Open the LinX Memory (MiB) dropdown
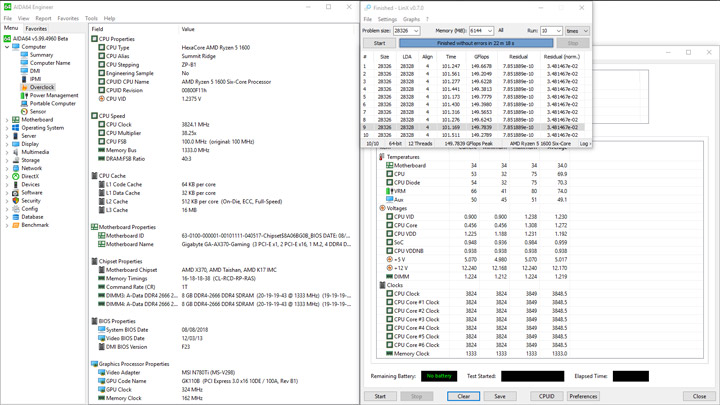720x405 pixels. (490, 31)
